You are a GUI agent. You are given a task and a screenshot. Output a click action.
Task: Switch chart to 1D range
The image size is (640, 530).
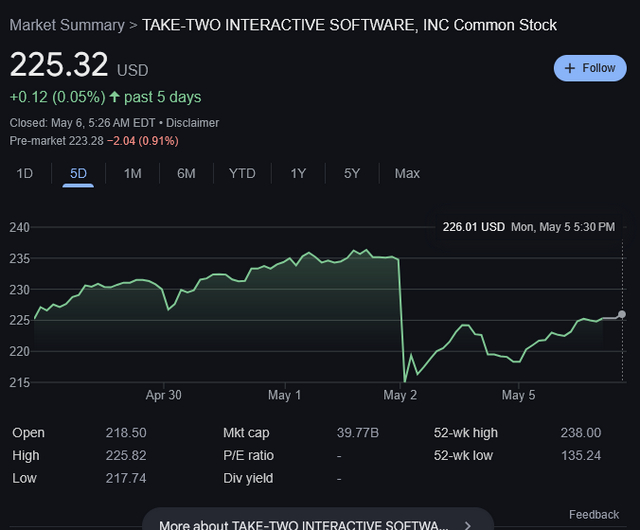point(24,174)
